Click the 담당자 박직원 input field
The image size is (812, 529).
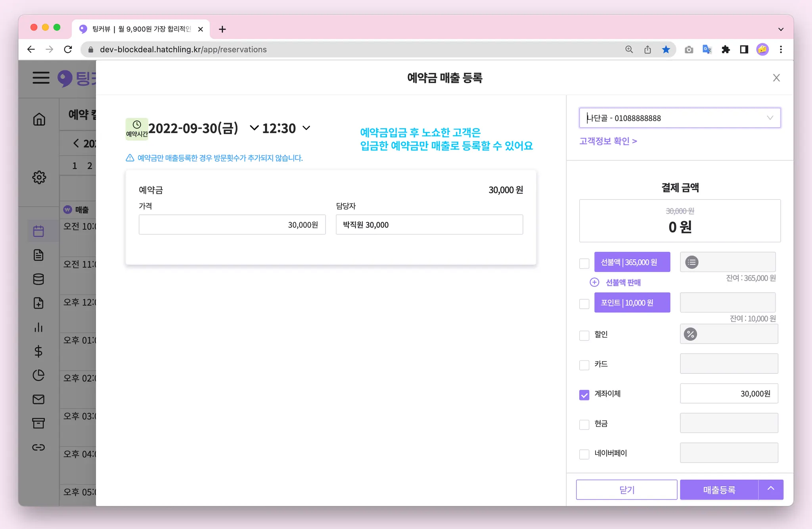(x=429, y=225)
